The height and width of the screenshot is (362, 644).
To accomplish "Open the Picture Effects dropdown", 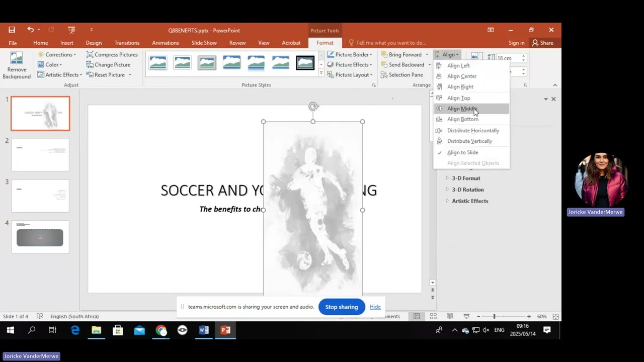I will 350,64.
